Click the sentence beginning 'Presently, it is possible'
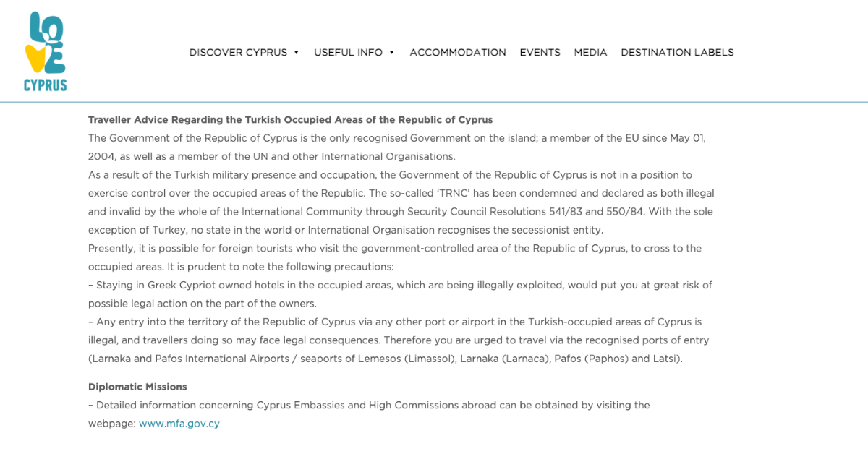The image size is (868, 454). (x=394, y=248)
